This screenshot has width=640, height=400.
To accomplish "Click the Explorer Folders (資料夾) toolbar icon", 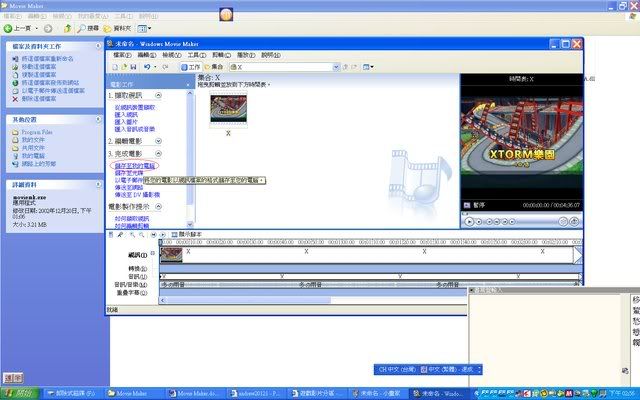I will pyautogui.click(x=124, y=27).
